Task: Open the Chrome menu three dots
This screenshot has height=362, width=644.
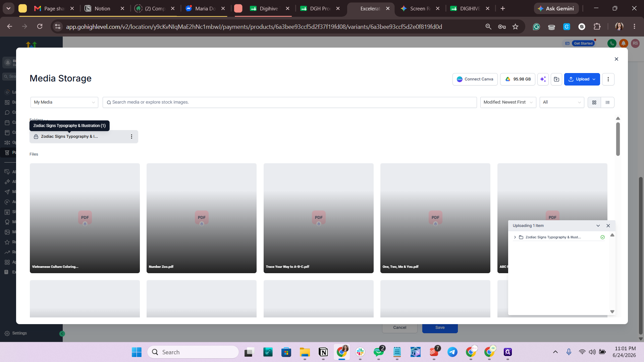Action: [634, 27]
